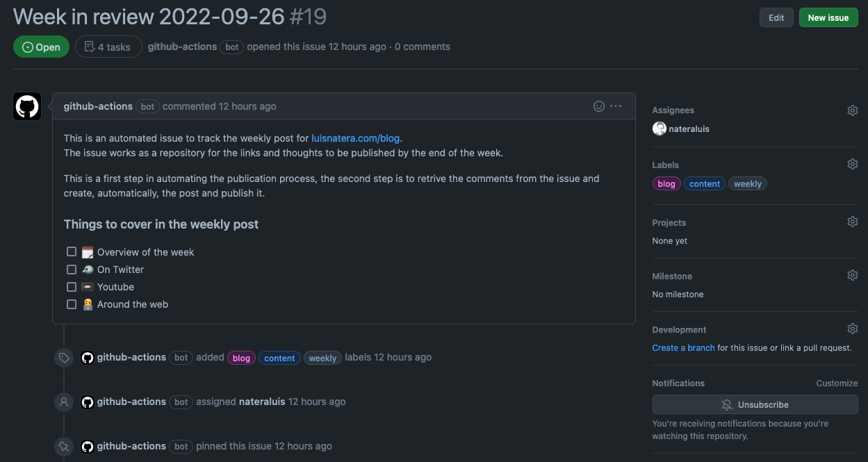Click github-actions in the pinned event
Viewport: 868px width, 462px height.
click(131, 446)
